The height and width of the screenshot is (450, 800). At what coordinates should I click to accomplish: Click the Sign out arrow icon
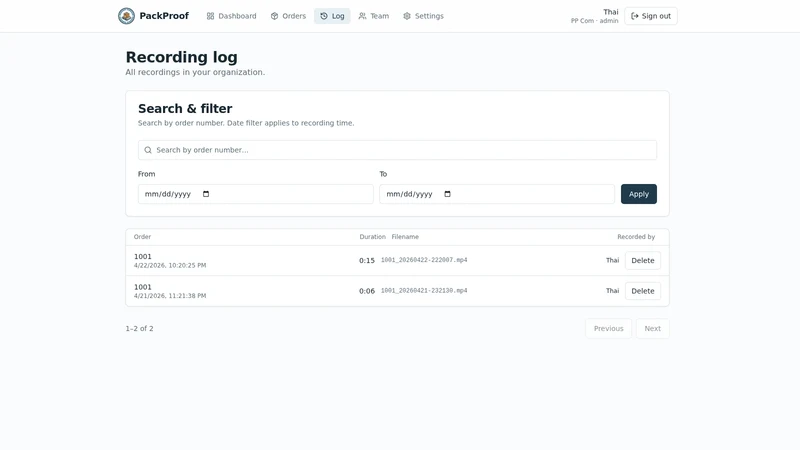(x=635, y=16)
